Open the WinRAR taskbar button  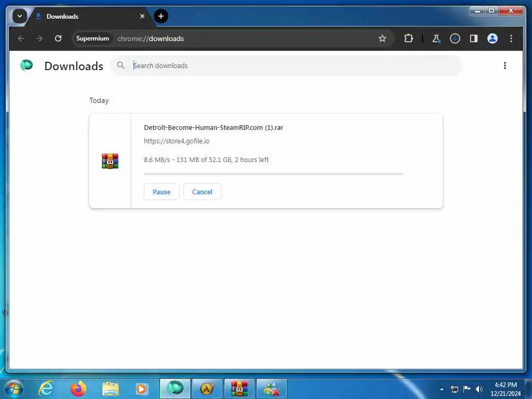239,389
